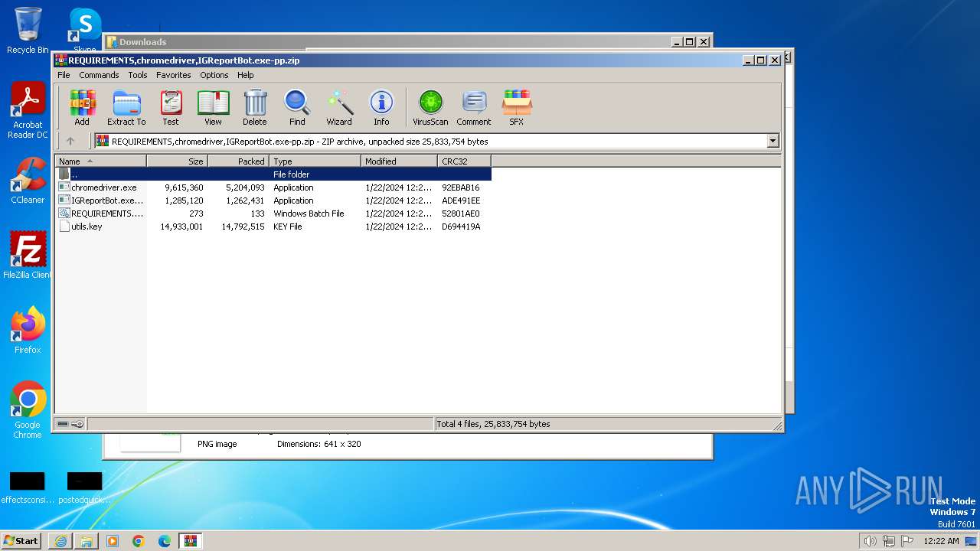Open Skype desktop shortcut
980x551 pixels.
tap(85, 31)
